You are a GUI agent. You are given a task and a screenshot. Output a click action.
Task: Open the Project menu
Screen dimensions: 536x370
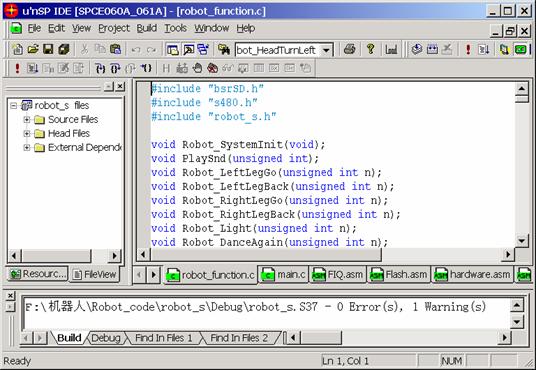click(114, 28)
